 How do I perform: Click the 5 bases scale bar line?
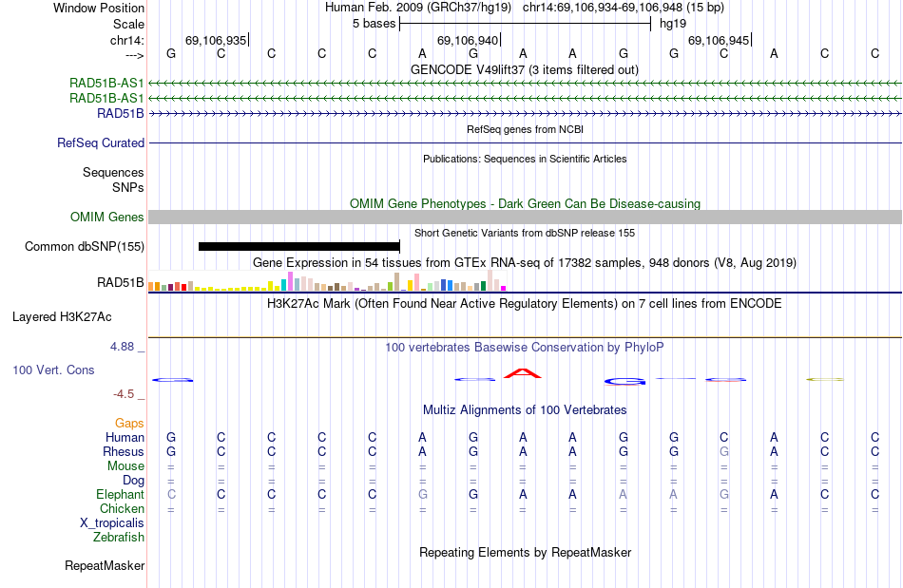526,24
